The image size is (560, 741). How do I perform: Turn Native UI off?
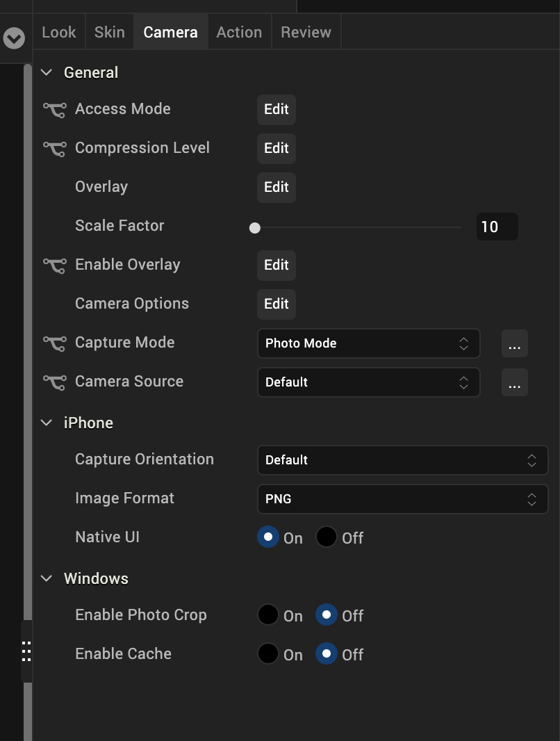coord(327,537)
